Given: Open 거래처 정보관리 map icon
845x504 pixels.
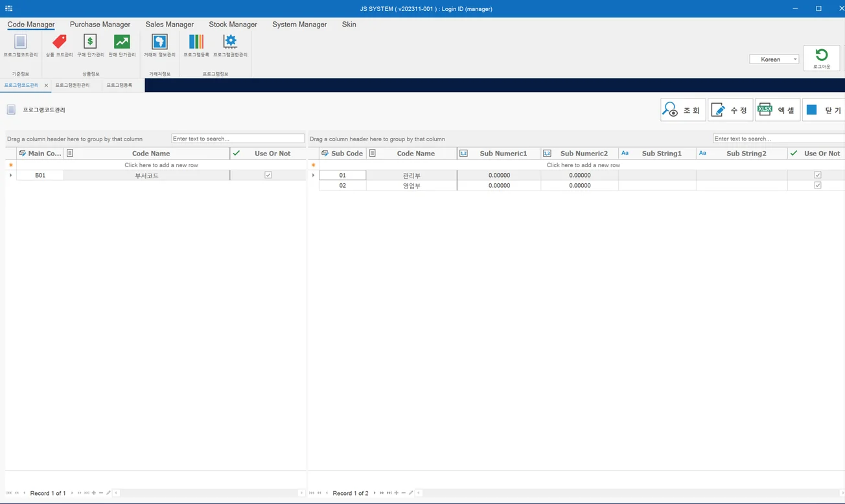Looking at the screenshot, I should (159, 46).
